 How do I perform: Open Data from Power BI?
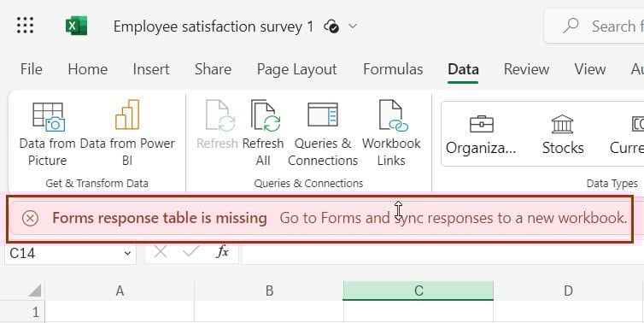127,133
